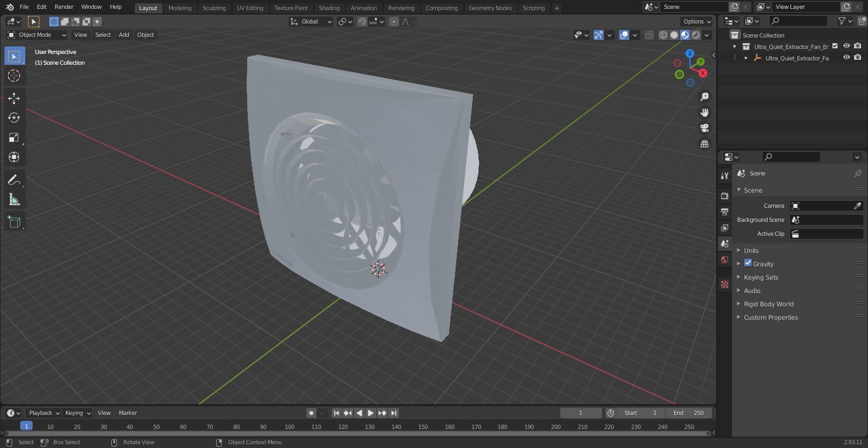
Task: Switch to the Modeling workspace tab
Action: click(x=180, y=8)
